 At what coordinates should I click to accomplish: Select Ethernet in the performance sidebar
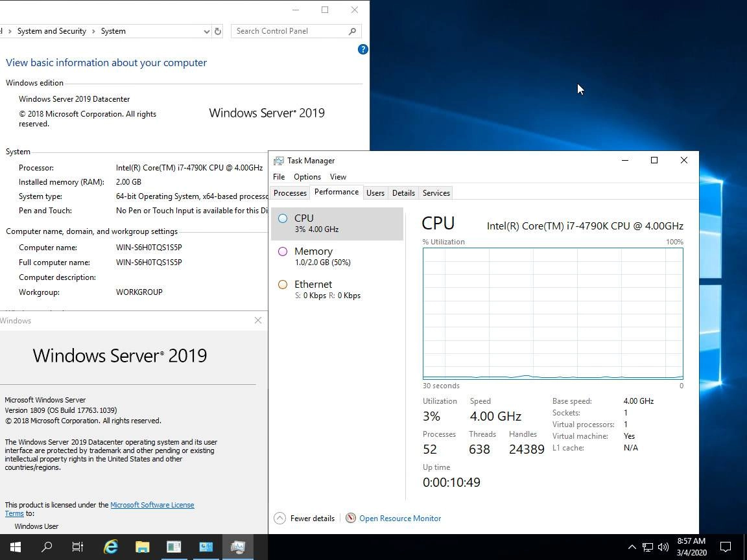(337, 289)
